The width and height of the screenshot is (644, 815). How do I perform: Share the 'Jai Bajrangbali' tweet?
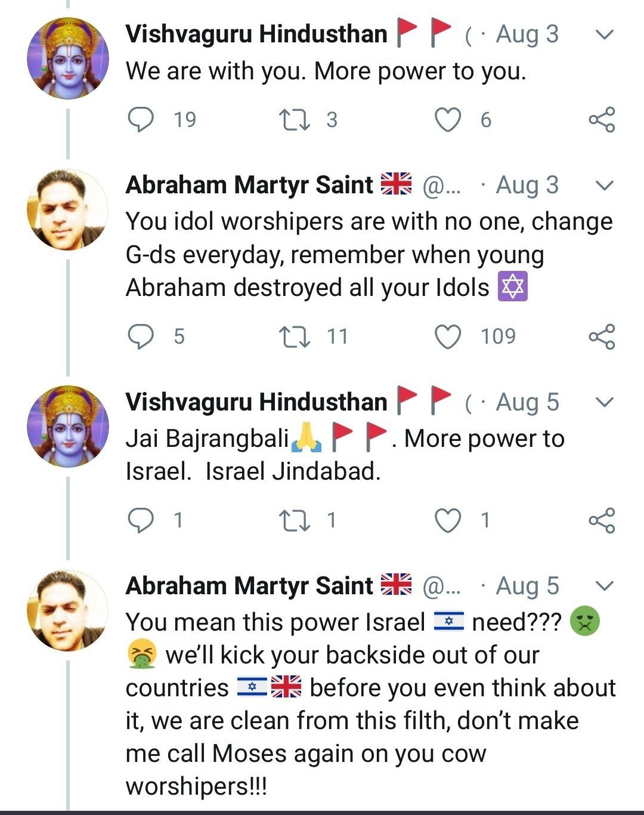(602, 520)
